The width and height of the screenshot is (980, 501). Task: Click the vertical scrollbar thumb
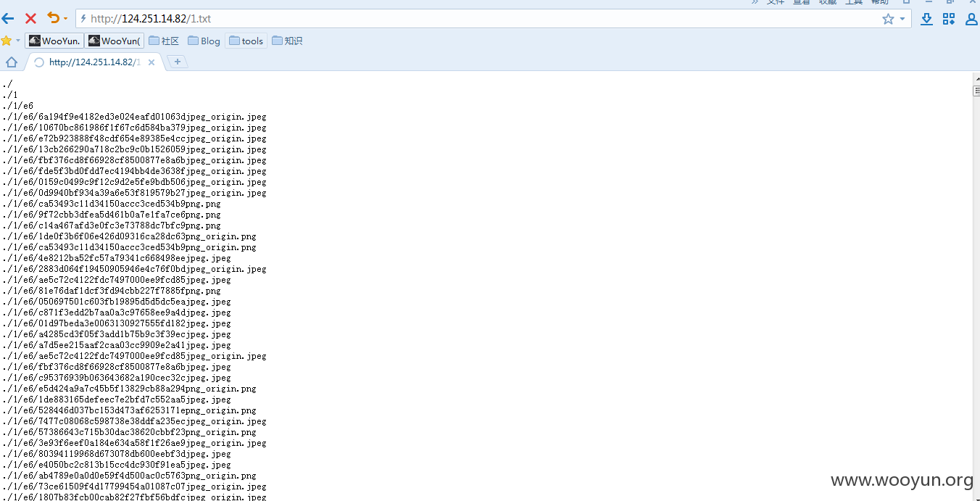coord(976,91)
